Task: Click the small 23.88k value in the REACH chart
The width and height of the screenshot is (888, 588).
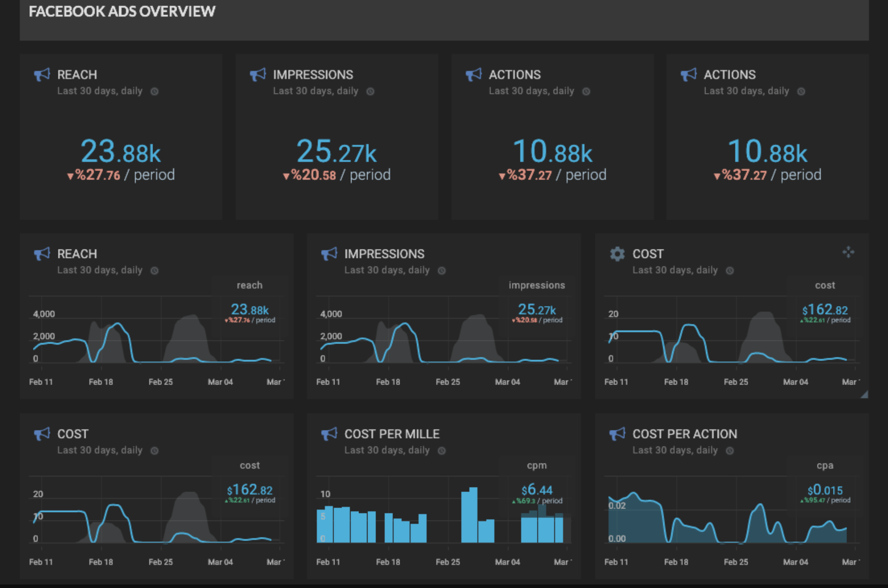Action: click(249, 310)
